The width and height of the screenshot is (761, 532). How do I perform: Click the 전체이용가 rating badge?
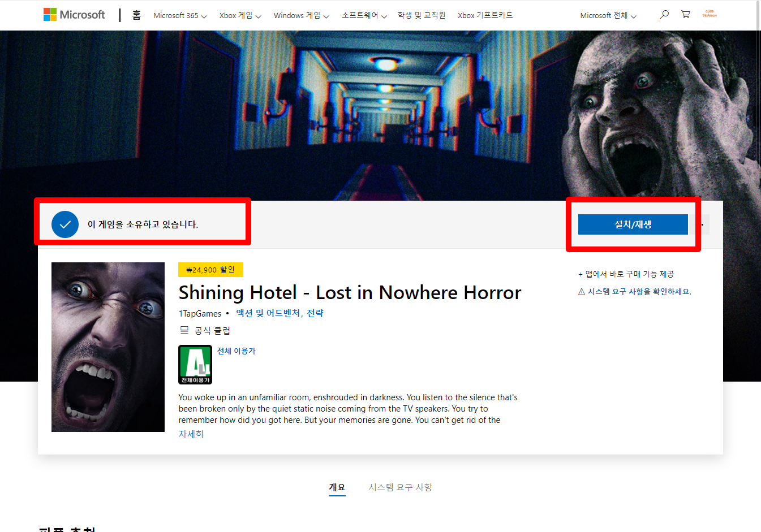(195, 365)
